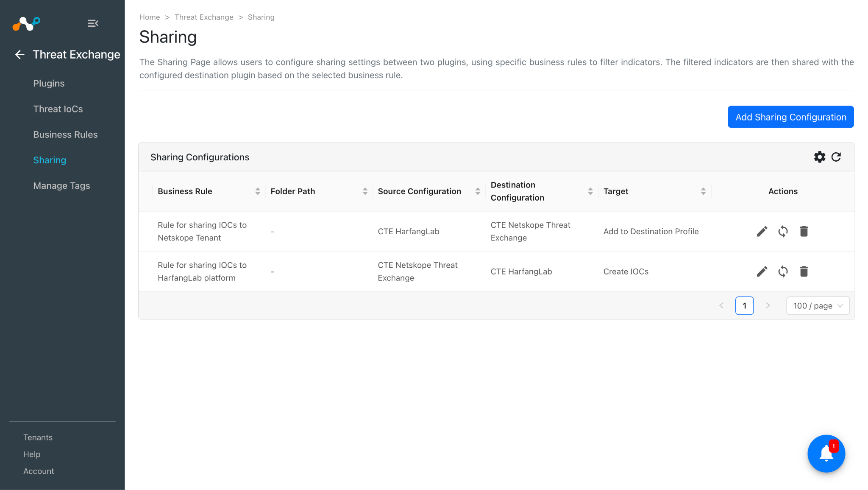Image resolution: width=868 pixels, height=490 pixels.
Task: Edit the HarfangLab platform sharing rule
Action: tap(762, 272)
